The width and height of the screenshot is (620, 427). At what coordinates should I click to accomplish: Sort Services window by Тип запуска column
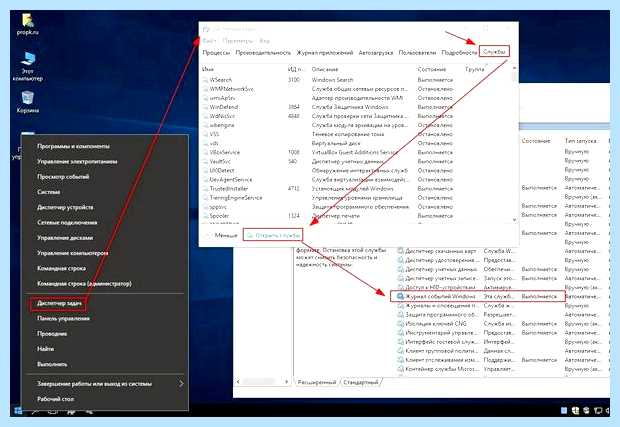(580, 141)
